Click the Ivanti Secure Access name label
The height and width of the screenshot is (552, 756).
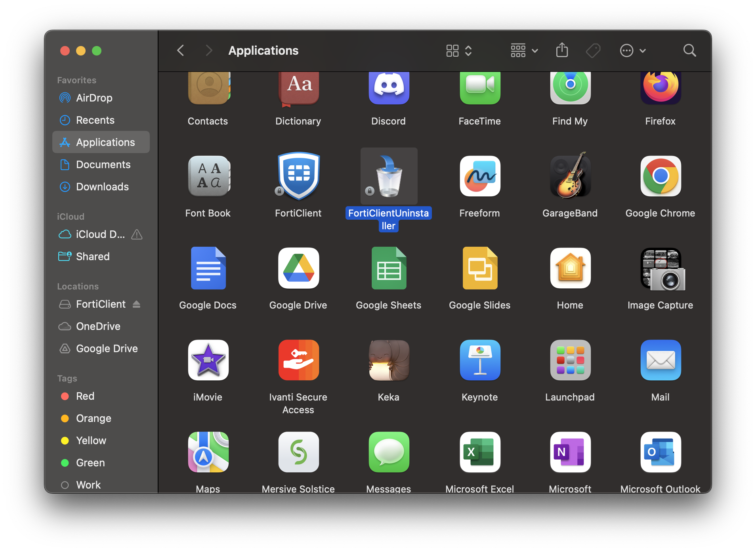pyautogui.click(x=298, y=403)
